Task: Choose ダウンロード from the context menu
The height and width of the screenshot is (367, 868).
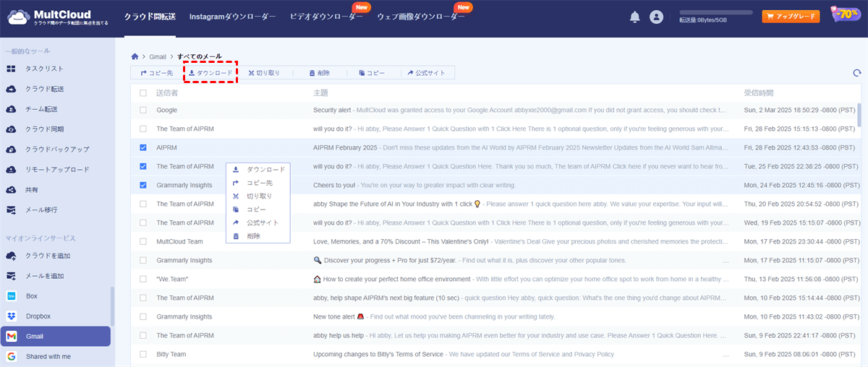Action: [x=258, y=170]
